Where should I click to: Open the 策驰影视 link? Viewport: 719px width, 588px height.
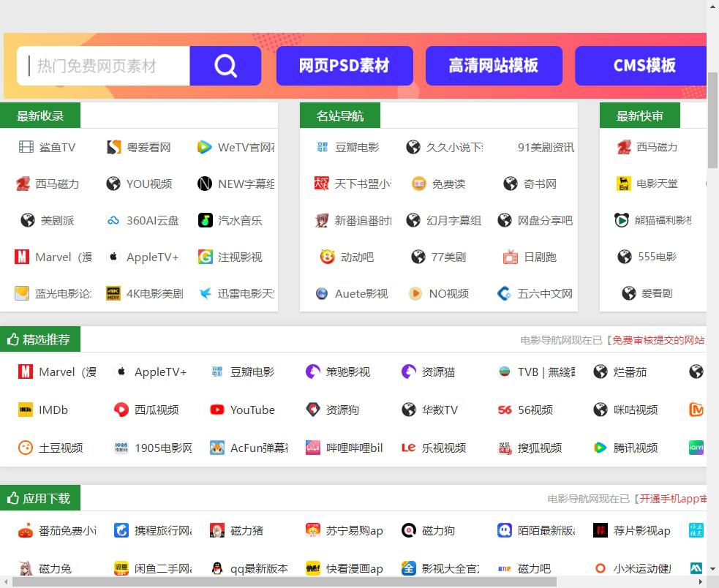347,372
